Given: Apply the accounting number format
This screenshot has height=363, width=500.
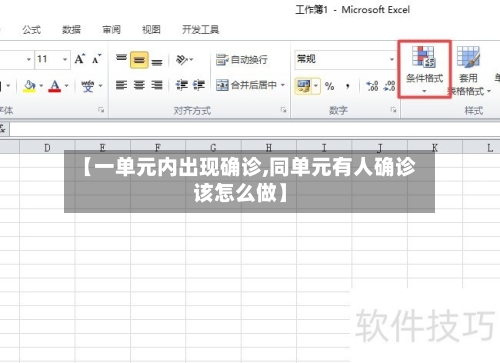Looking at the screenshot, I should click(x=303, y=86).
